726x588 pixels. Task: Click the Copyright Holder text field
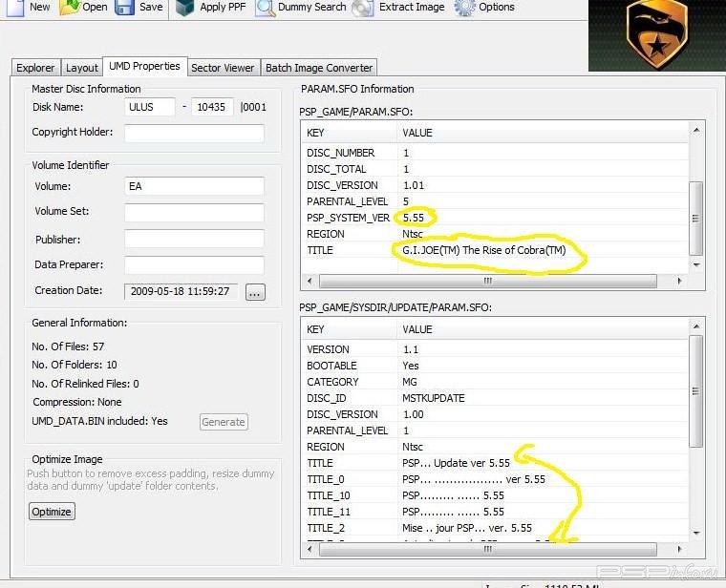click(x=194, y=134)
